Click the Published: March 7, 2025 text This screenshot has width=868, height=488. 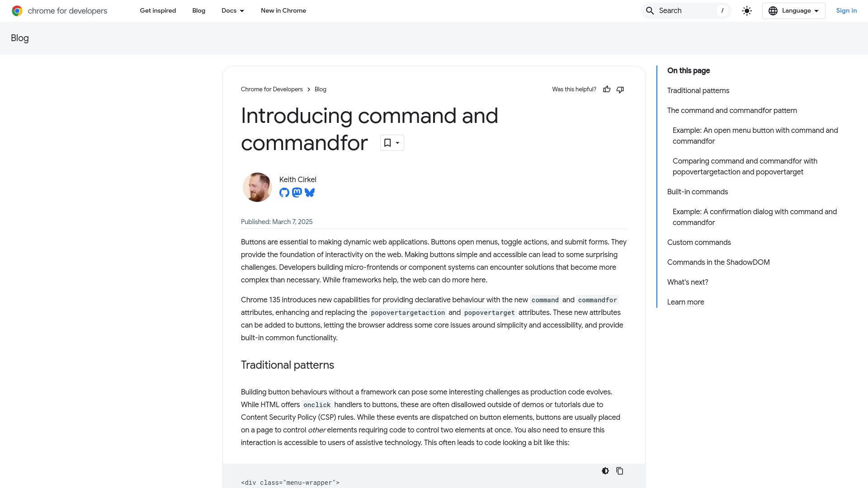277,222
